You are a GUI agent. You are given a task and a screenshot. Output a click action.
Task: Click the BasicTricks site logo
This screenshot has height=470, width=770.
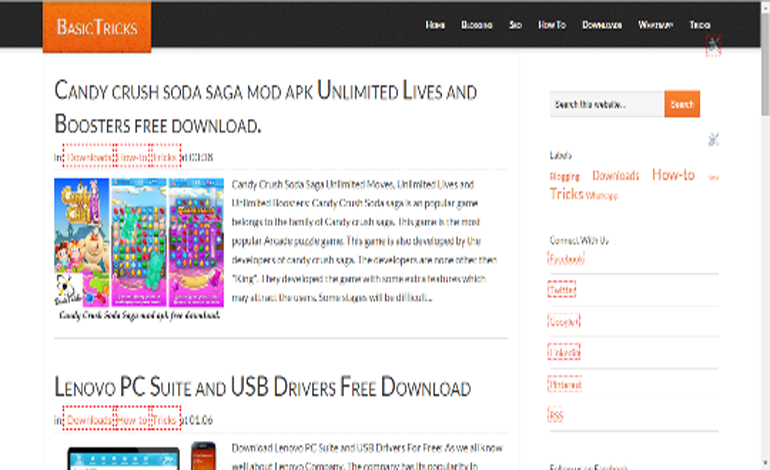97,27
